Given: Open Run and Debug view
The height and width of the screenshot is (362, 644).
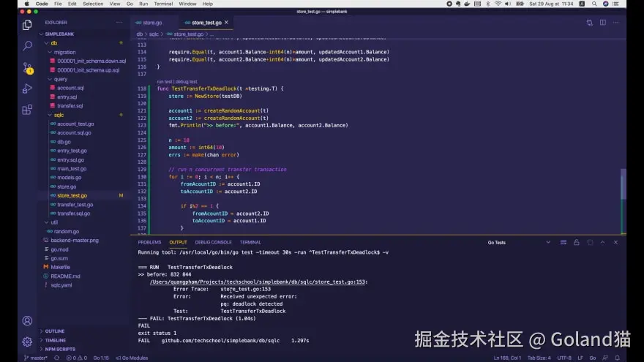Looking at the screenshot, I should tap(27, 88).
